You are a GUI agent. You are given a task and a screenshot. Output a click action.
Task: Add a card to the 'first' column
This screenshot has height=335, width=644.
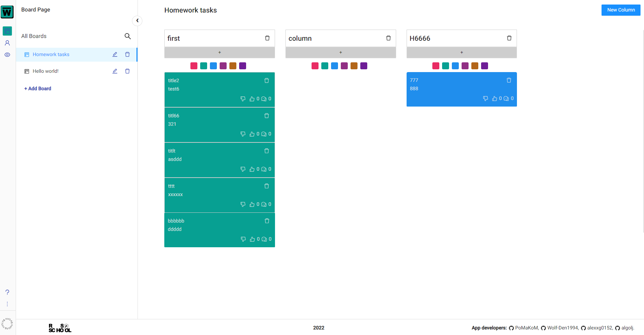pos(220,52)
